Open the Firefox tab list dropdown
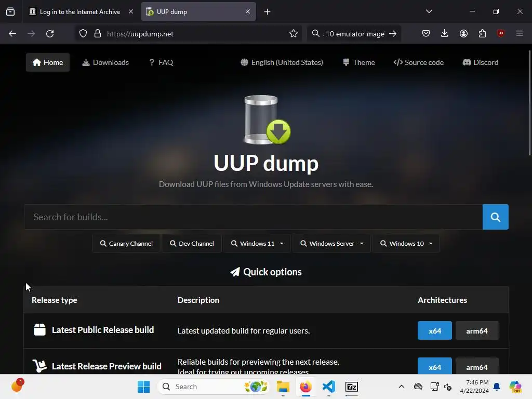 click(x=429, y=11)
